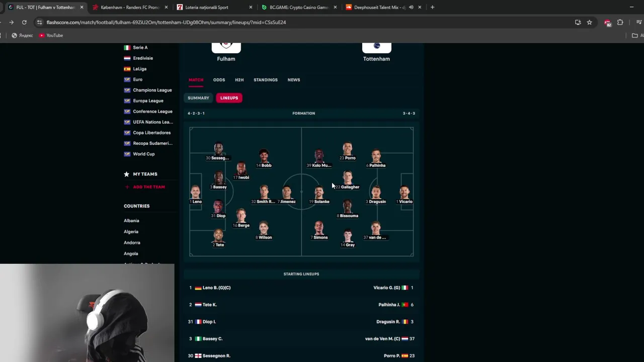Screen dimensions: 644x362
Task: Open the YouTube bookmark
Action: click(x=51, y=35)
